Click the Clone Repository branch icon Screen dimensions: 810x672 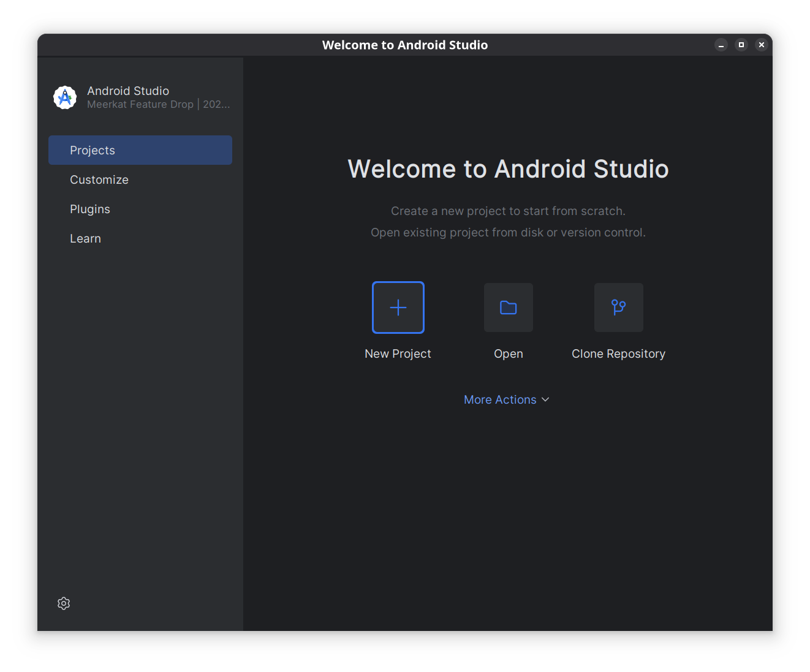[x=619, y=308]
